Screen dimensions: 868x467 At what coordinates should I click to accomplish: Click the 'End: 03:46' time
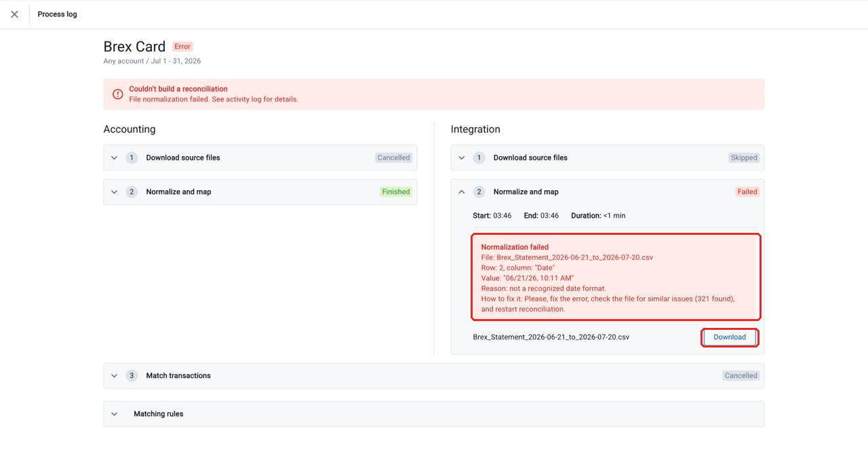click(x=541, y=216)
